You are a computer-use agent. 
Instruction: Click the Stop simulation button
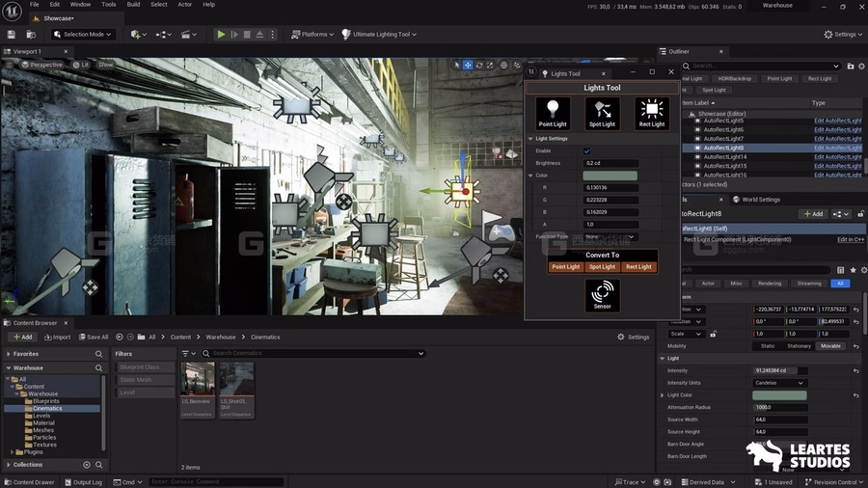(x=247, y=35)
